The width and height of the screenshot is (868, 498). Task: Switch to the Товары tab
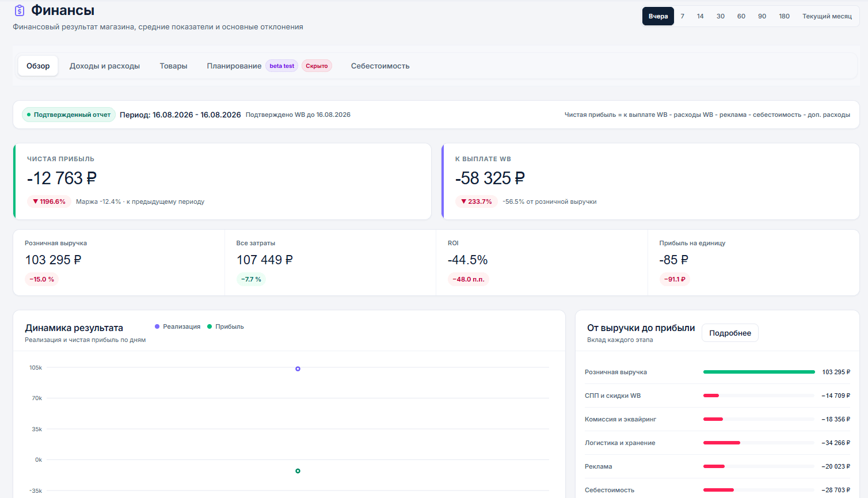[x=174, y=66]
